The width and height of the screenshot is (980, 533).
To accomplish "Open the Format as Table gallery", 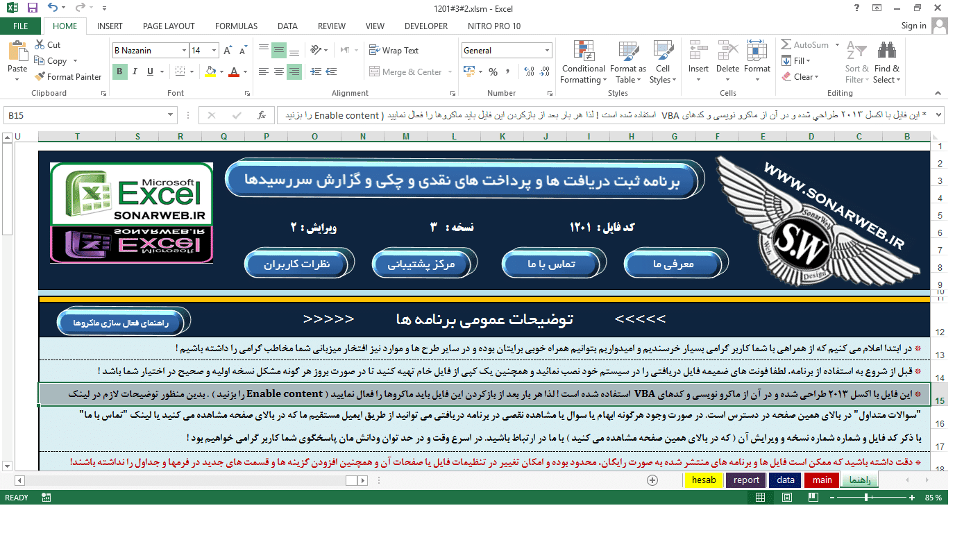I will coord(627,62).
